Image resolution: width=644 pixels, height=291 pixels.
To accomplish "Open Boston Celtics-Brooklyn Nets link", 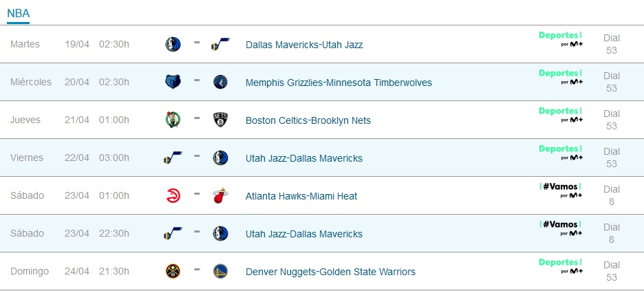I will click(x=308, y=120).
